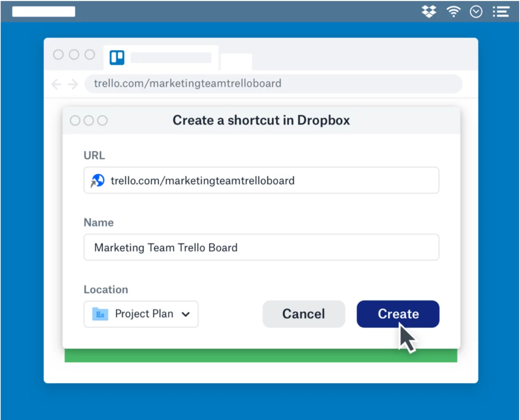Click the shortcut link icon inside the URL field

pos(98,180)
